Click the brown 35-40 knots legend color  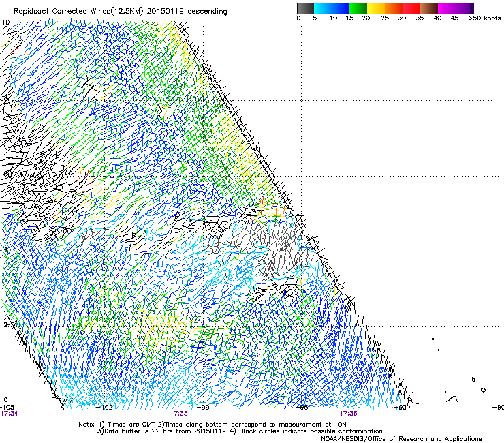(429, 8)
